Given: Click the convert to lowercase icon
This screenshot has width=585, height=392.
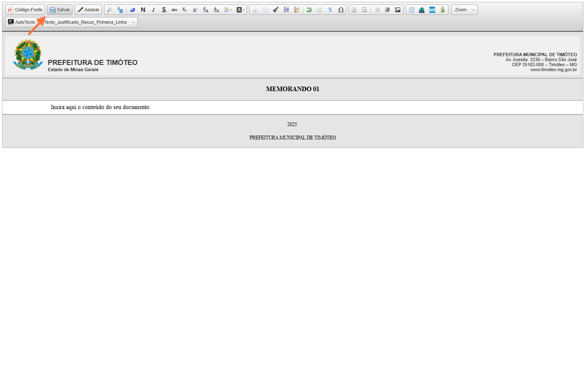Looking at the screenshot, I should click(x=216, y=10).
